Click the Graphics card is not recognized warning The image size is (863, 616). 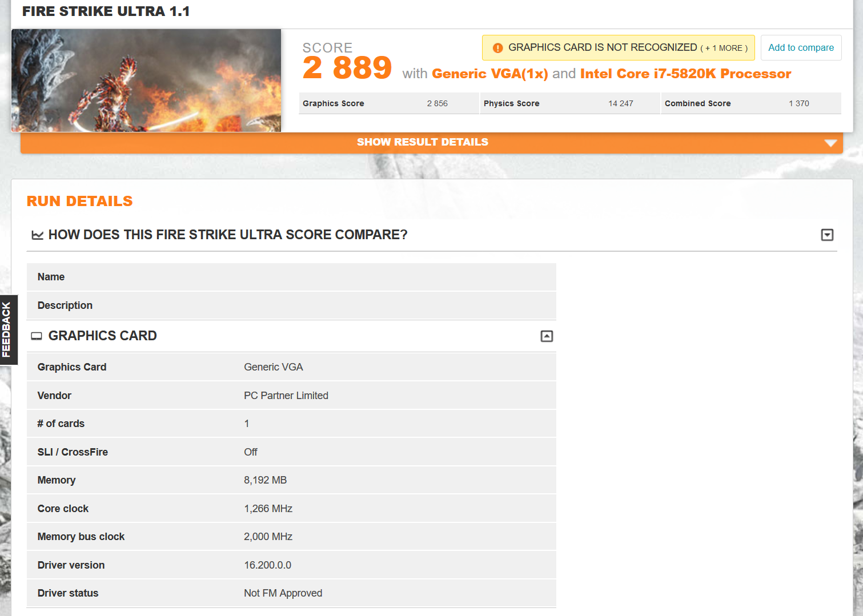click(619, 48)
